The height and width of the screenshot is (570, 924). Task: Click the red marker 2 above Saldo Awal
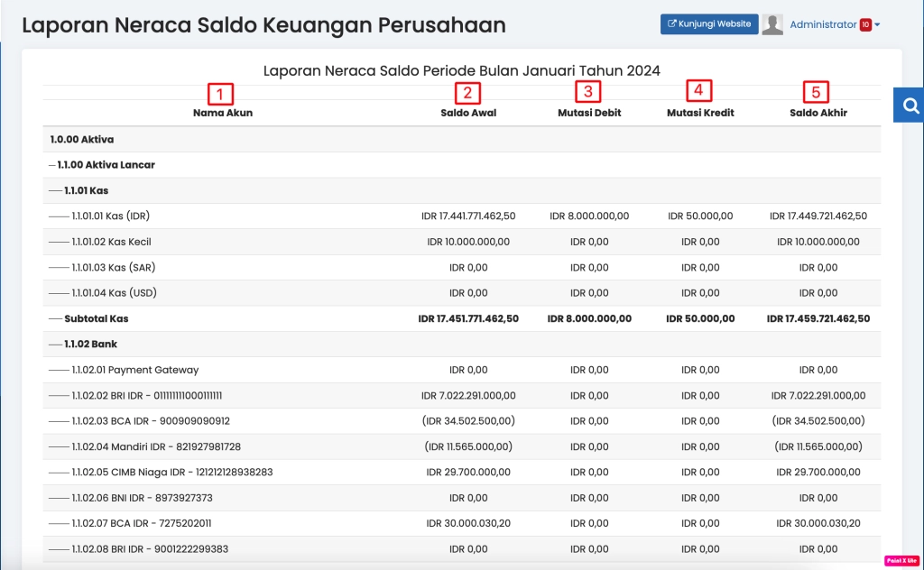click(467, 92)
